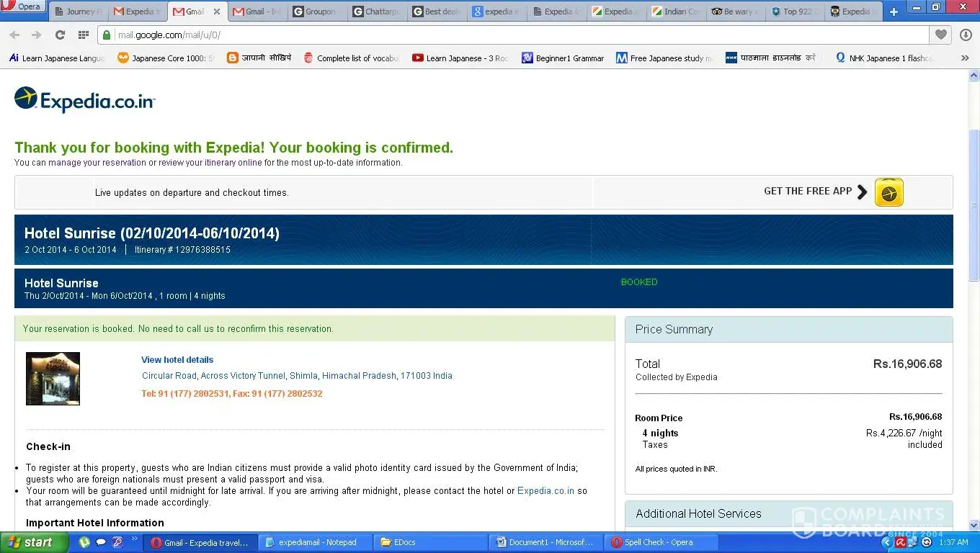Click the hotel telephone and fax line
Viewport: 980px width, 553px height.
(x=232, y=394)
